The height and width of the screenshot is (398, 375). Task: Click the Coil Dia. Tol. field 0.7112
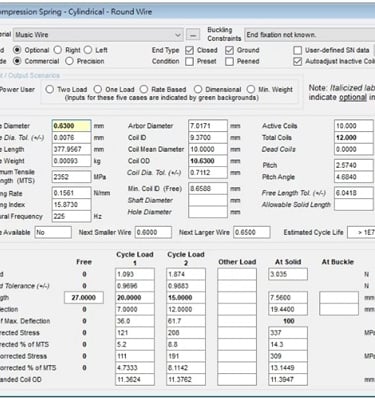208,173
